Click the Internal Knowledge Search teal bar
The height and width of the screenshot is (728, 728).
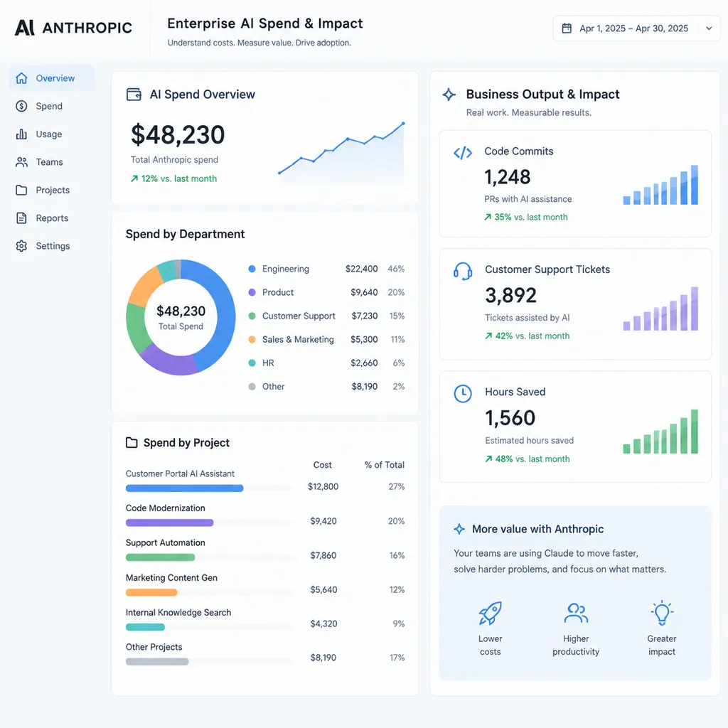point(145,627)
